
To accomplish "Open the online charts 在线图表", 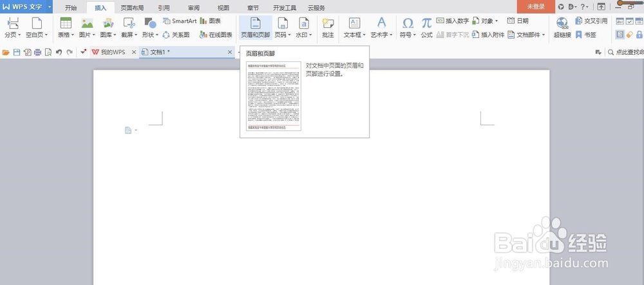I will [216, 35].
